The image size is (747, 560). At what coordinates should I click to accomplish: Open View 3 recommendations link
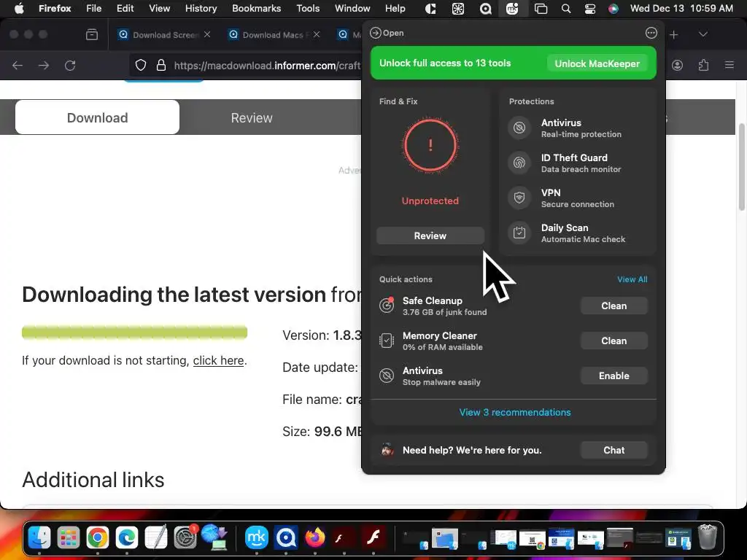point(514,413)
